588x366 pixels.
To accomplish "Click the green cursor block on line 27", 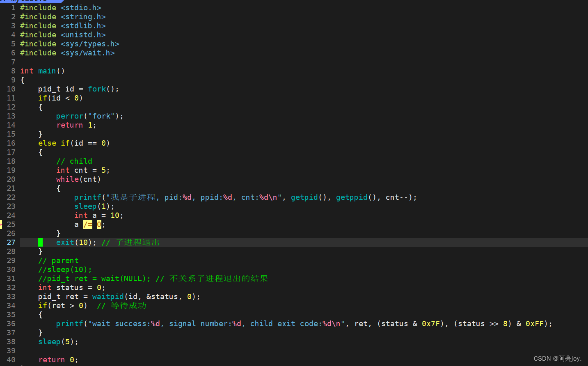I will [40, 242].
